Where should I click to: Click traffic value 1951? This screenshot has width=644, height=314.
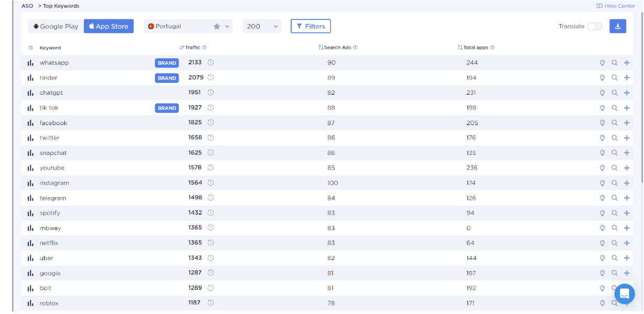click(x=195, y=93)
